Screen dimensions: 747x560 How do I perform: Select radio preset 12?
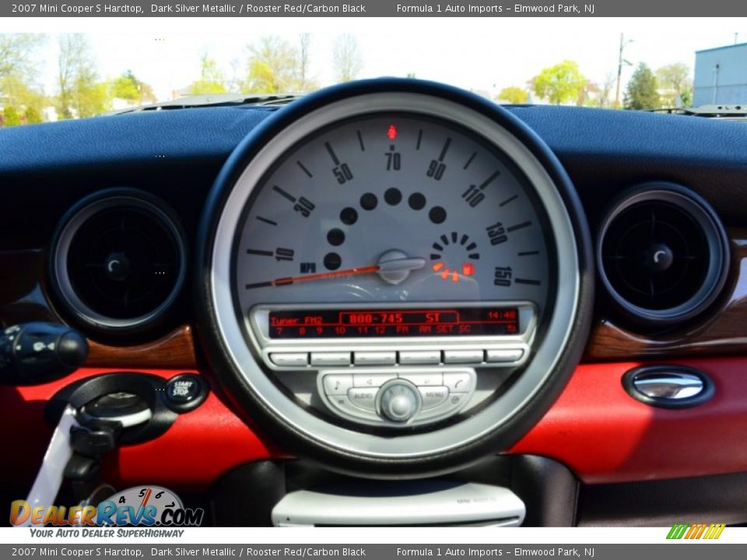(x=377, y=330)
